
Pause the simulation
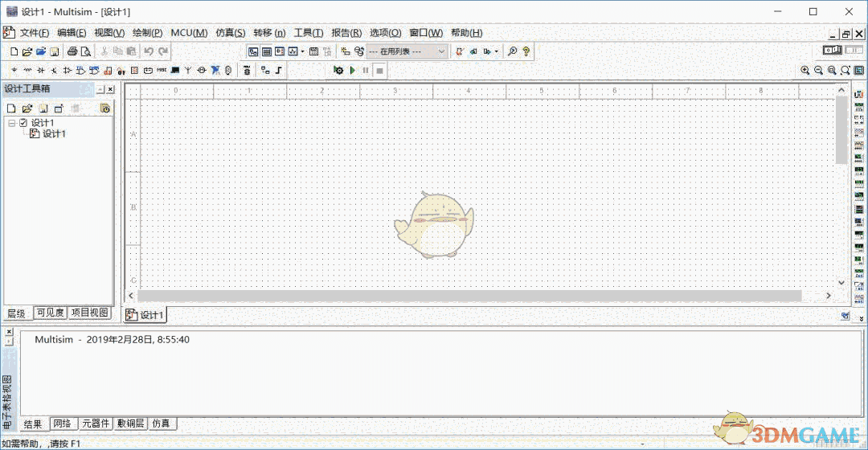pos(366,70)
